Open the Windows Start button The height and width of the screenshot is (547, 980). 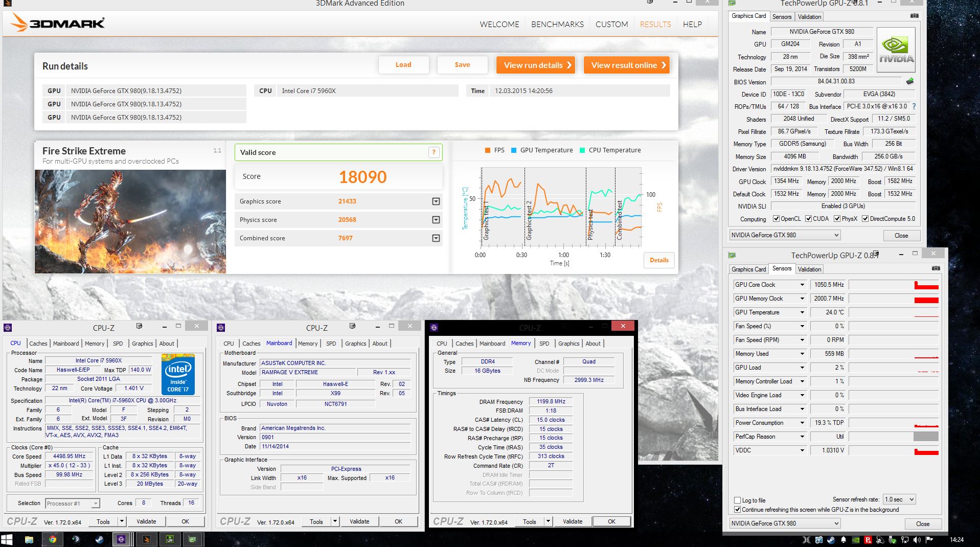click(7, 539)
